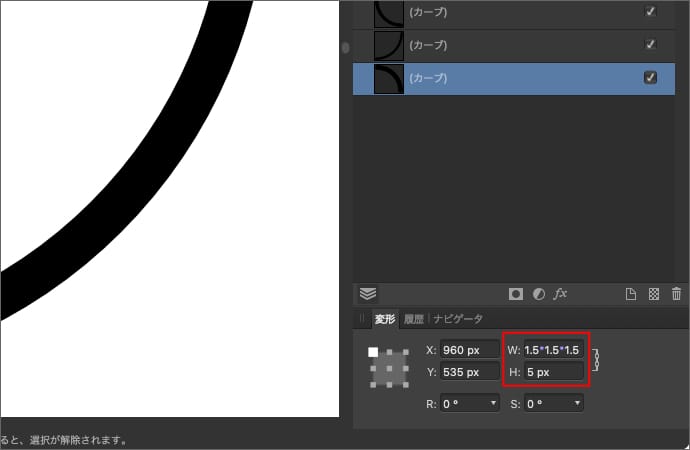Add a mask layer with mask icon
This screenshot has width=690, height=450.
516,294
